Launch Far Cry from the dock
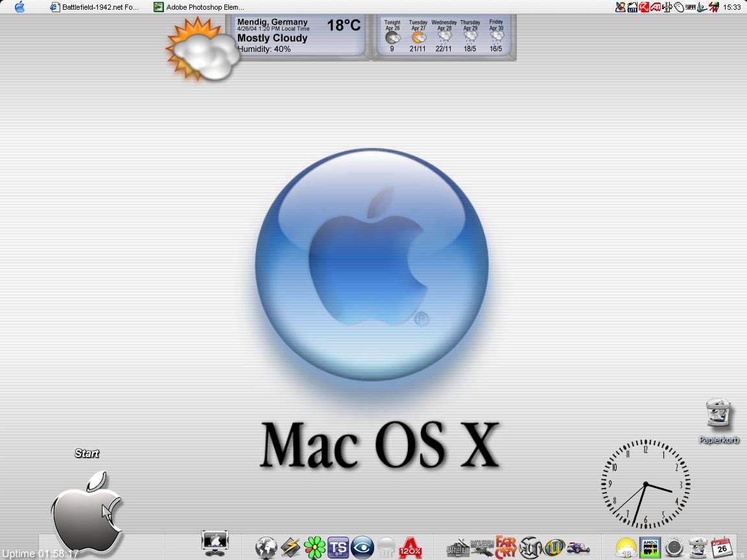747x560 pixels. 506,548
